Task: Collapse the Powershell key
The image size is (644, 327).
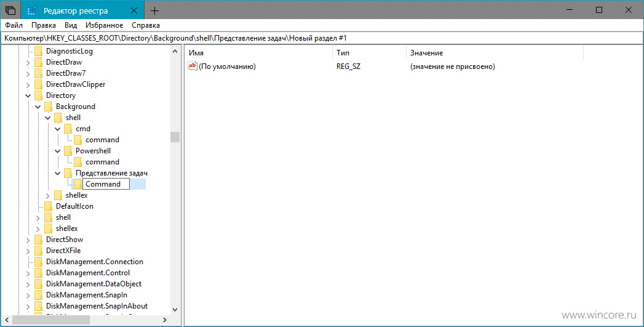Action: 57,151
